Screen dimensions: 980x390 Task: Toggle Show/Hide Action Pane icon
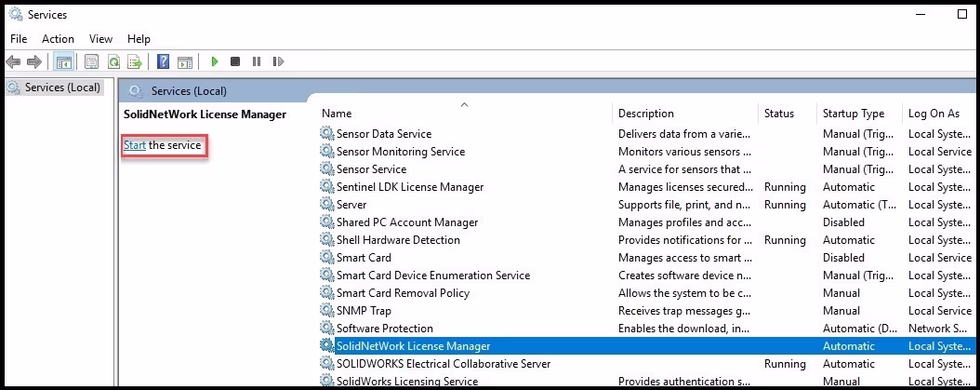[x=184, y=61]
